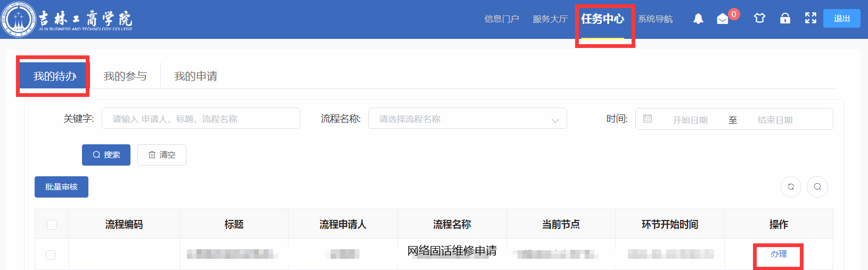The width and height of the screenshot is (868, 270).
Task: Open the mail inbox icon
Action: [723, 19]
